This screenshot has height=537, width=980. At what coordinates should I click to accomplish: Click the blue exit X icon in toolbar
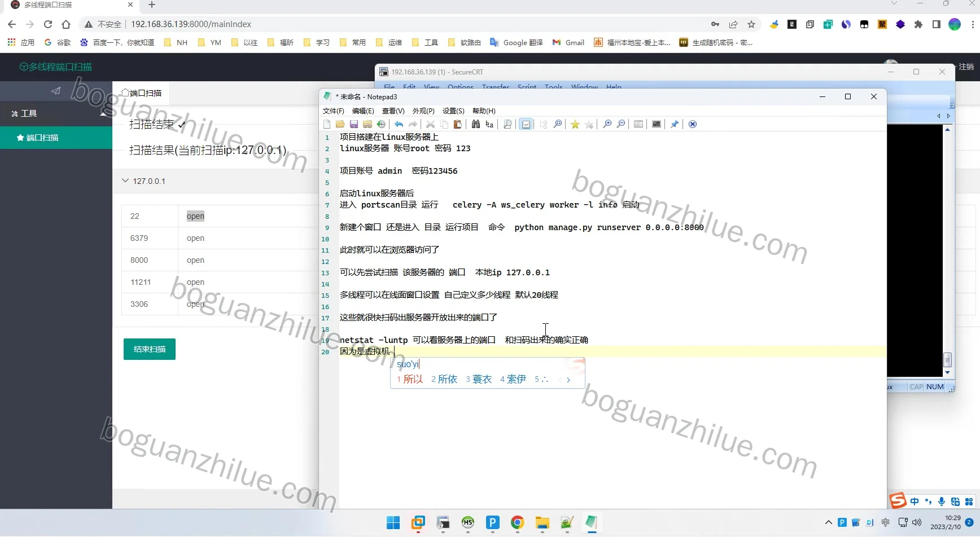point(693,124)
